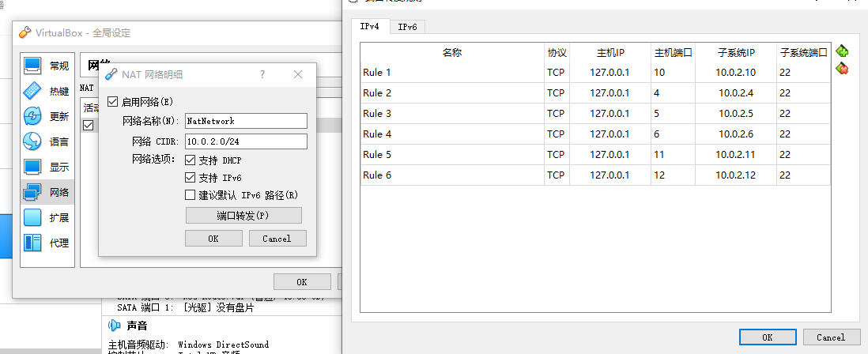The height and width of the screenshot is (354, 868).
Task: Click host port cell 6 in Rule 4
Action: 674,134
